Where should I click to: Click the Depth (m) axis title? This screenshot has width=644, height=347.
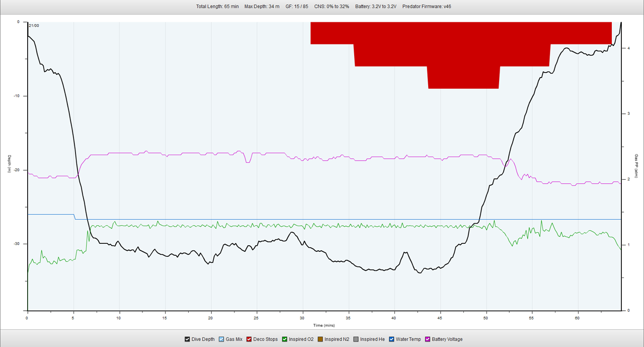coord(9,164)
